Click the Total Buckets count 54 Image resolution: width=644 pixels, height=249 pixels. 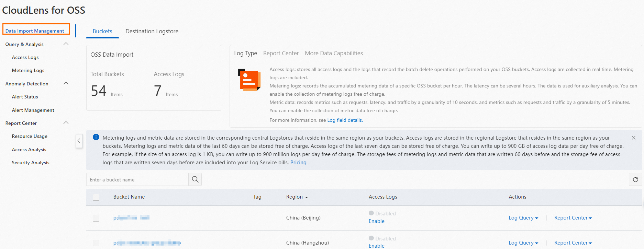[99, 91]
